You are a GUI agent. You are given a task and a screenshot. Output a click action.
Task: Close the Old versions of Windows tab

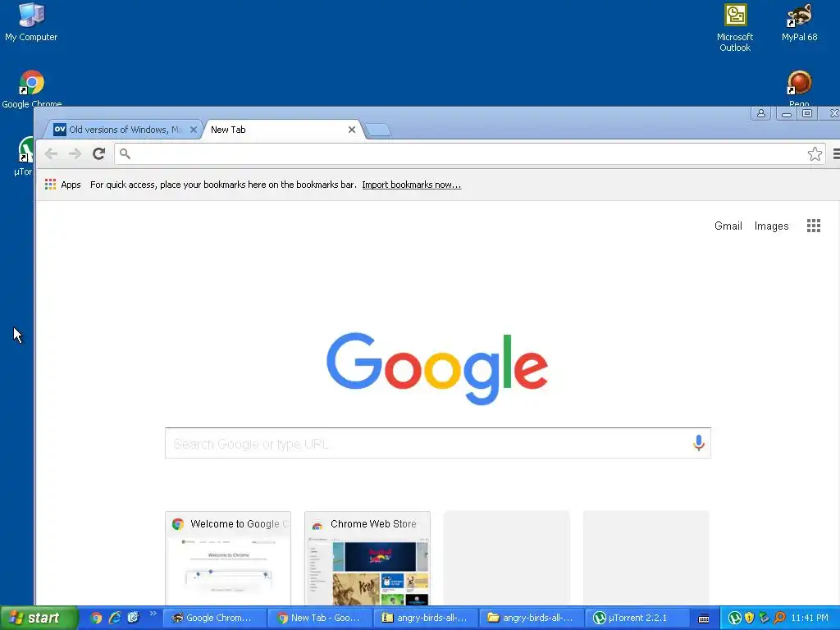[x=194, y=130]
